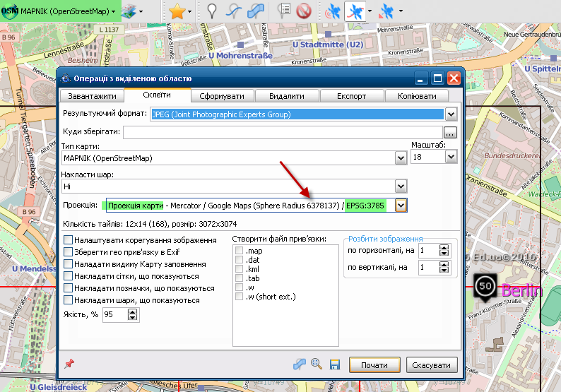Toggle 'Накладати сітки, що показуються' checkbox

[x=69, y=276]
